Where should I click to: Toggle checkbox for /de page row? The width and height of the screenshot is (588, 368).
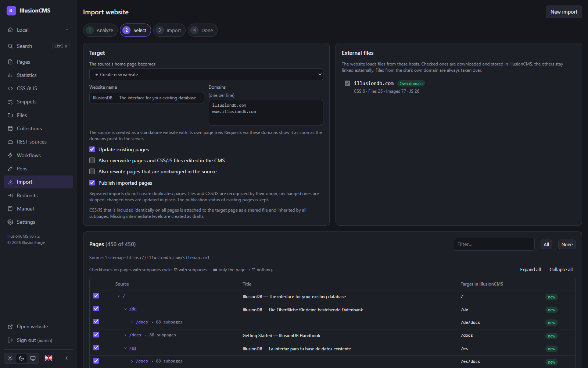click(x=96, y=309)
